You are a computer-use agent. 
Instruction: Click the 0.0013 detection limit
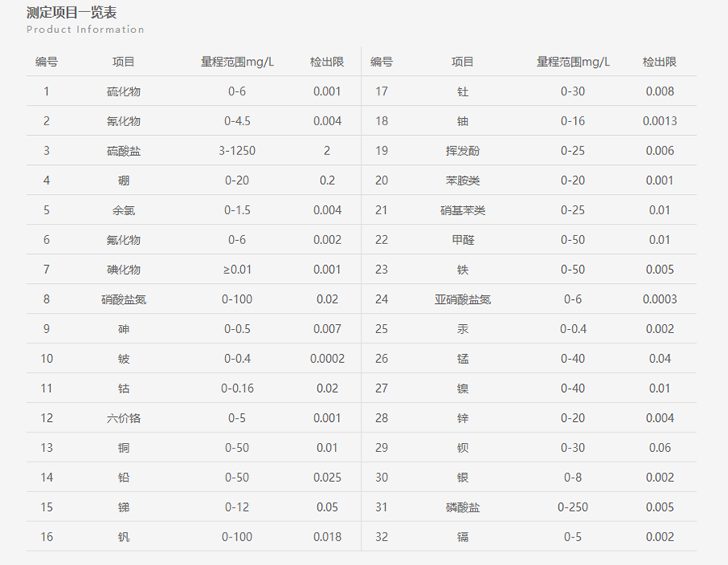(660, 121)
